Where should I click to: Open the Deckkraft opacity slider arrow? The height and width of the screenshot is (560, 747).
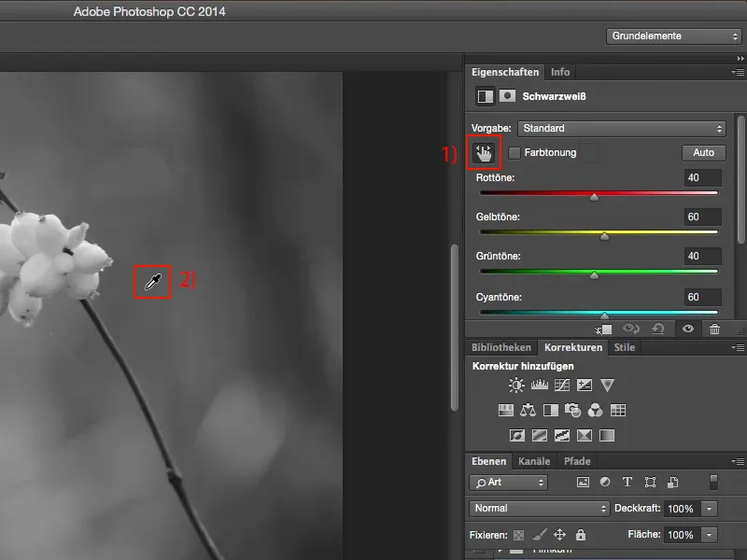coord(709,509)
